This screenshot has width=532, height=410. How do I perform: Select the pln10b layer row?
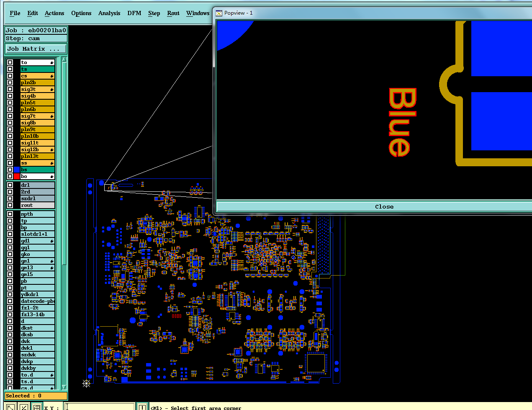click(x=38, y=136)
